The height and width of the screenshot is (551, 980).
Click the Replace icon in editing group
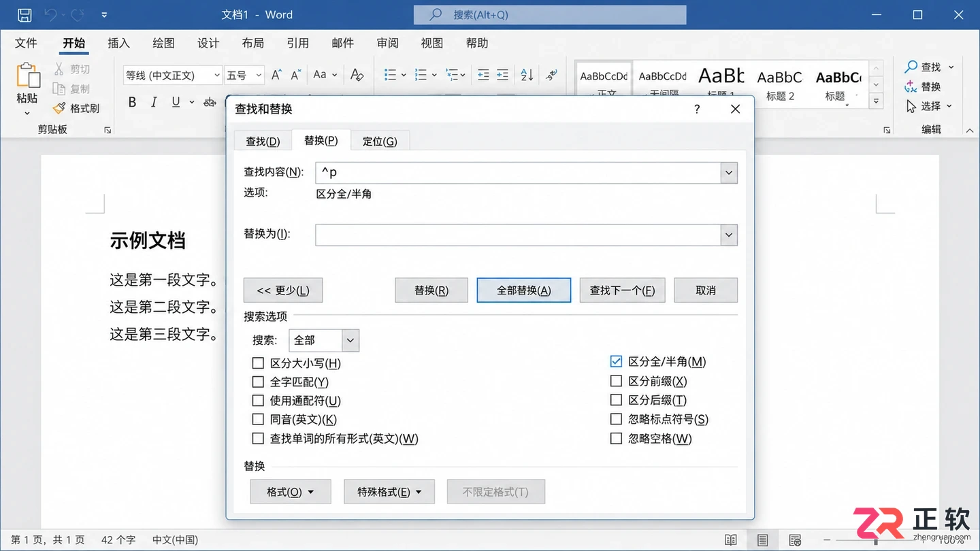[x=911, y=86]
